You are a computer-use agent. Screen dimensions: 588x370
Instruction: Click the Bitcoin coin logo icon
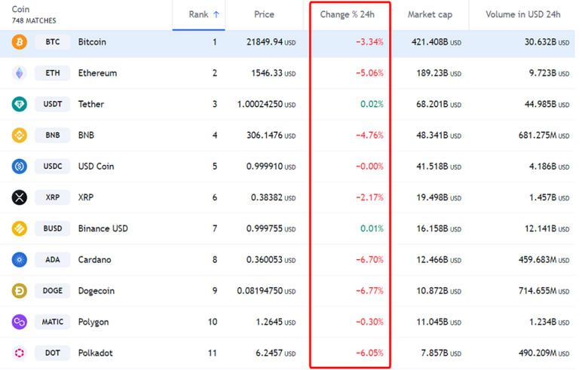(19, 42)
